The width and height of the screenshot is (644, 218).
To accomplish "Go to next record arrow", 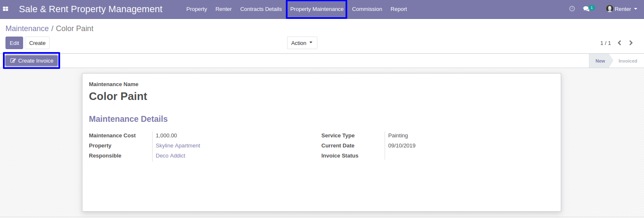I will (631, 43).
